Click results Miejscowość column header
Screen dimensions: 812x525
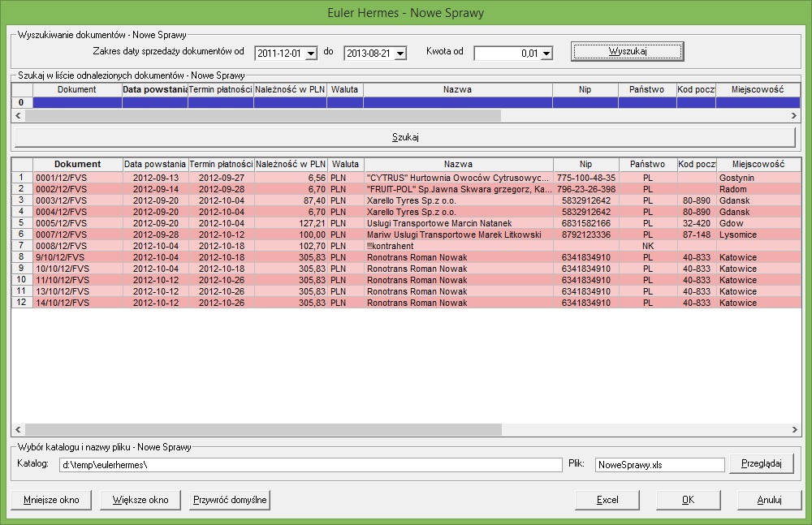[758, 164]
